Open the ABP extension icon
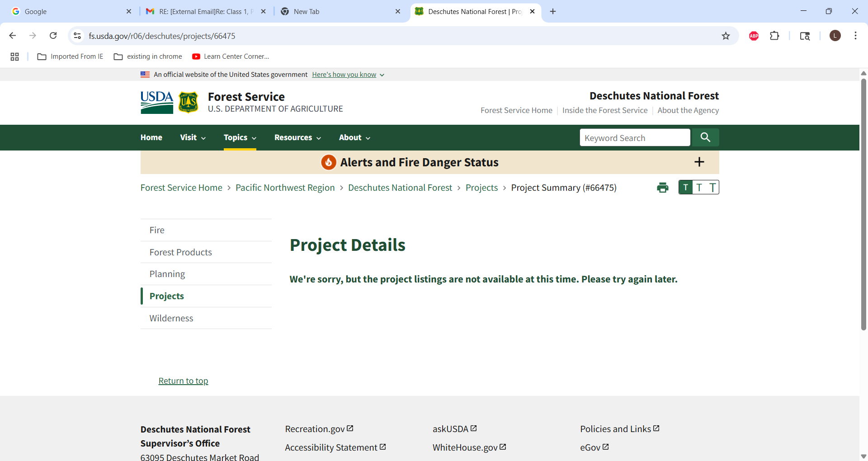Image resolution: width=868 pixels, height=461 pixels. pos(754,36)
